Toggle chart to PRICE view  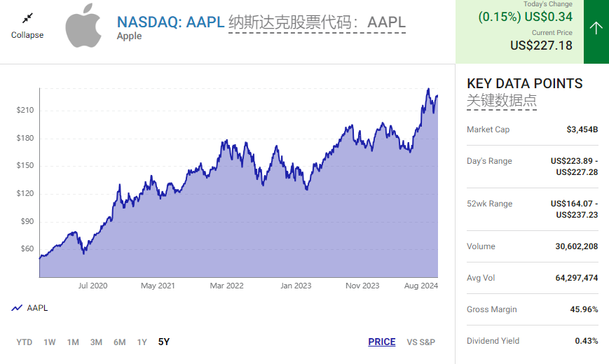pyautogui.click(x=382, y=342)
